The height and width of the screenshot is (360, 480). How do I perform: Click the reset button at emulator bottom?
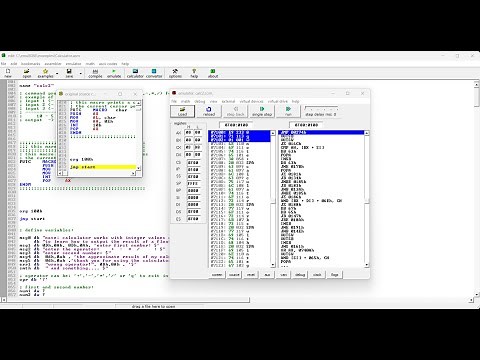click(251, 275)
